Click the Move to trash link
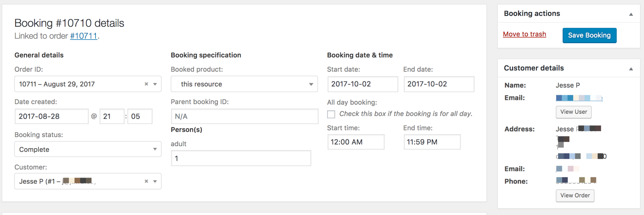This screenshot has width=644, height=215. (x=525, y=34)
